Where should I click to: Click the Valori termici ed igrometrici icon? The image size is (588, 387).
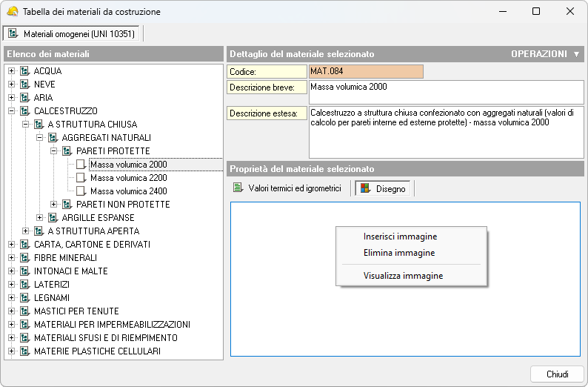(238, 188)
